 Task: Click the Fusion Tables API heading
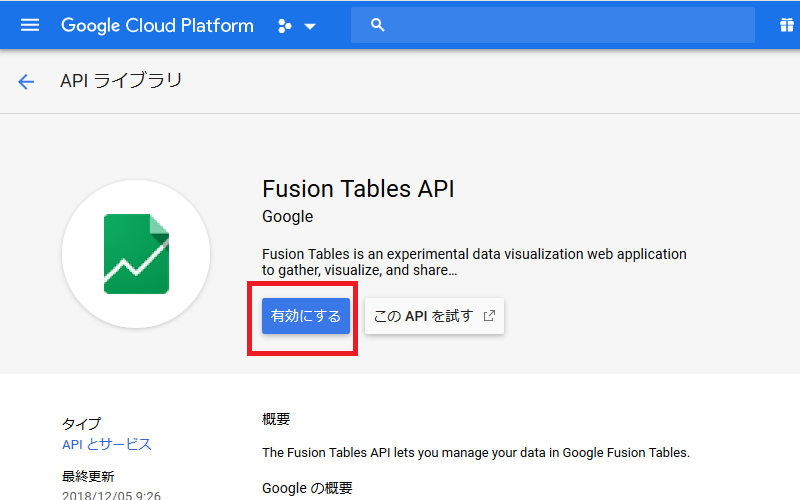click(358, 189)
